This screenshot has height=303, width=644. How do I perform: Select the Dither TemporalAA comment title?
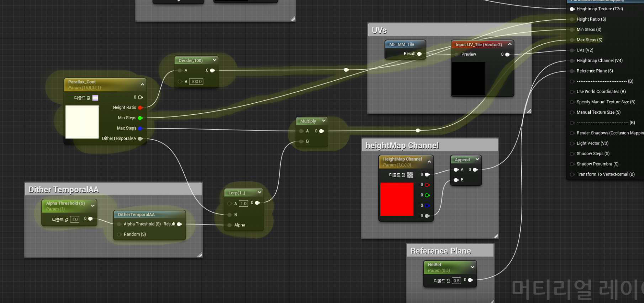64,190
